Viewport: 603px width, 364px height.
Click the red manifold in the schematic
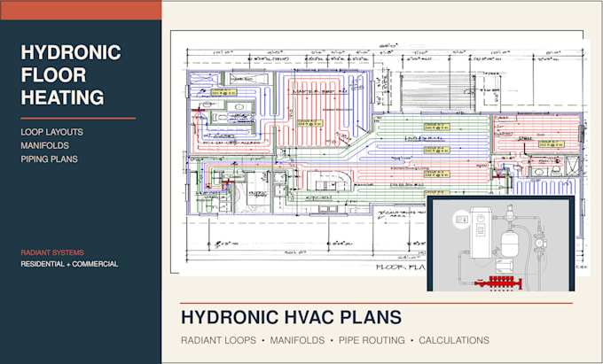click(x=498, y=283)
